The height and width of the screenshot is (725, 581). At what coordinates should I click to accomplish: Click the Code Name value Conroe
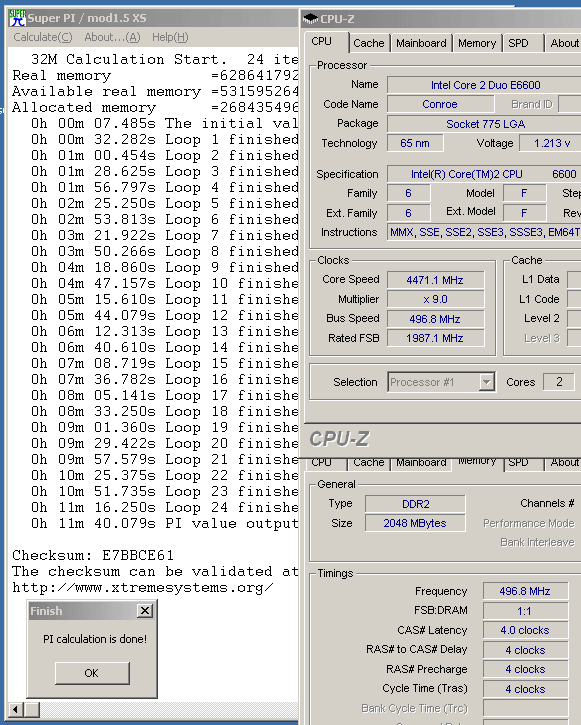pos(440,104)
